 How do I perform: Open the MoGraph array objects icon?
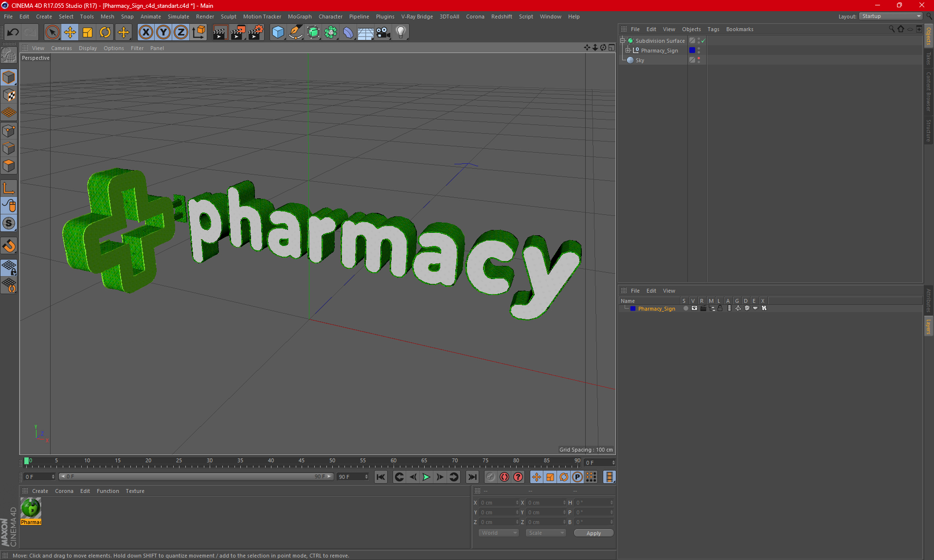click(331, 33)
